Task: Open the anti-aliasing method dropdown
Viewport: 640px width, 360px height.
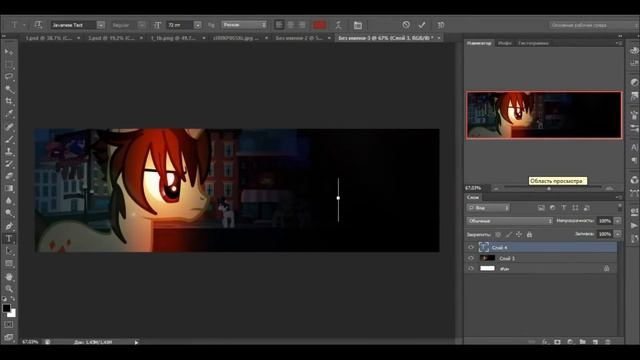Action: pos(244,25)
